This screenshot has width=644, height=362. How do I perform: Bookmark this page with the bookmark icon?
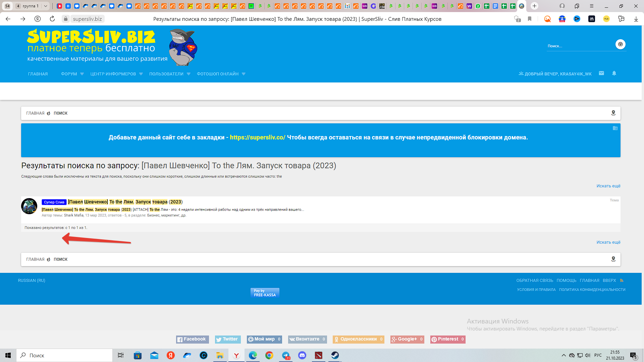click(x=530, y=19)
